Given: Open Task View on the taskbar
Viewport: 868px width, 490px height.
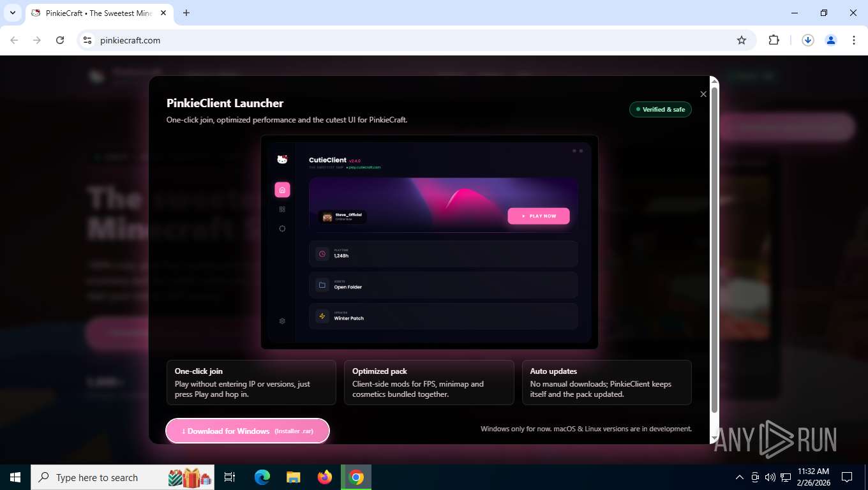Looking at the screenshot, I should [x=230, y=477].
